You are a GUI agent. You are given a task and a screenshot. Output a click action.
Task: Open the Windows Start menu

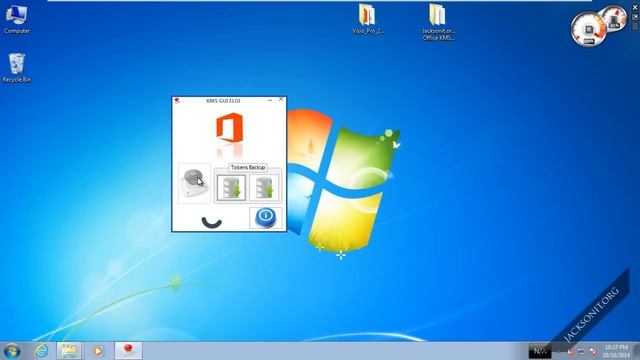click(x=12, y=351)
